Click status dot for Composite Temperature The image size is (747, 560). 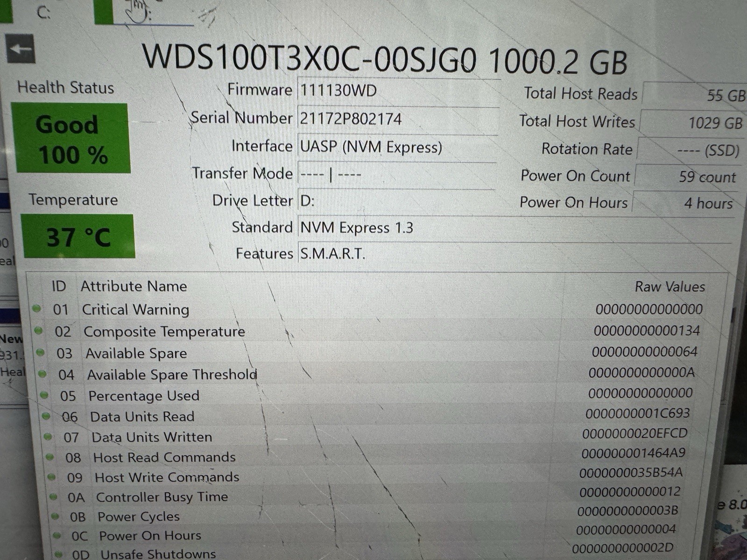pyautogui.click(x=39, y=330)
